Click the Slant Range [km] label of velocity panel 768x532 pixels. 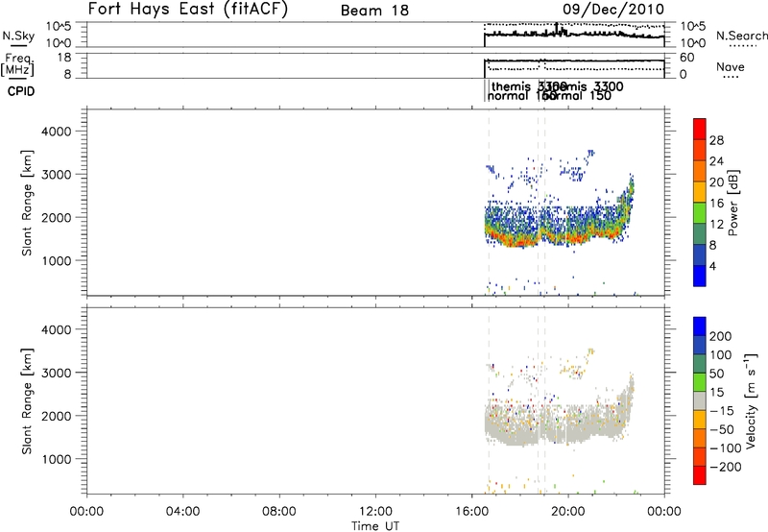27,401
